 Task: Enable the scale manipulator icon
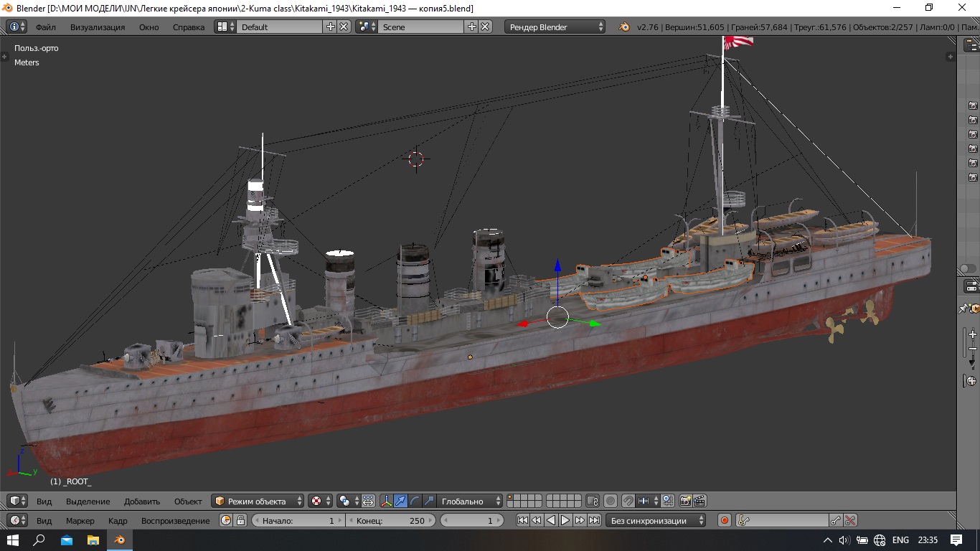(x=429, y=501)
